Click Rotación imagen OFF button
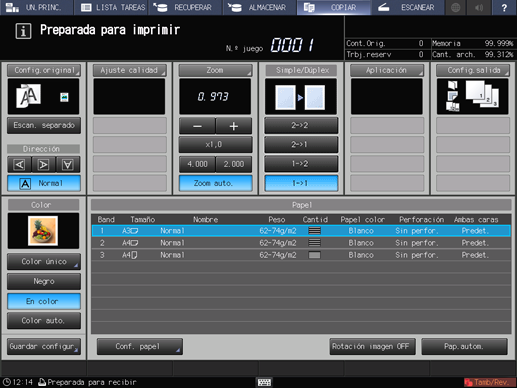This screenshot has height=388, width=517. [373, 347]
